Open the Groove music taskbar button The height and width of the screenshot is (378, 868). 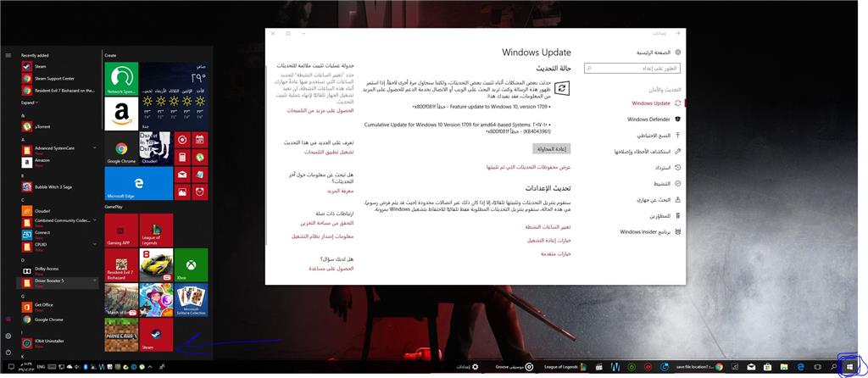tap(515, 366)
